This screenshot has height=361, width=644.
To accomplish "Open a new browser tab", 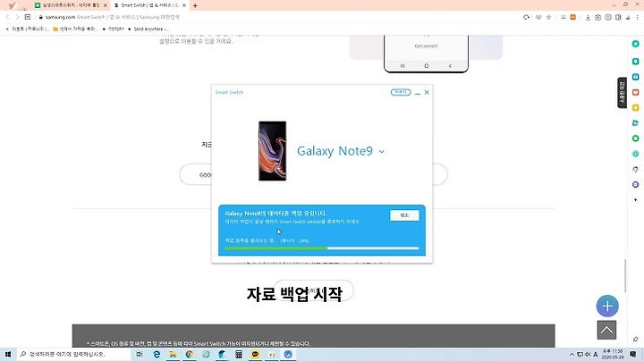I will [195, 5].
